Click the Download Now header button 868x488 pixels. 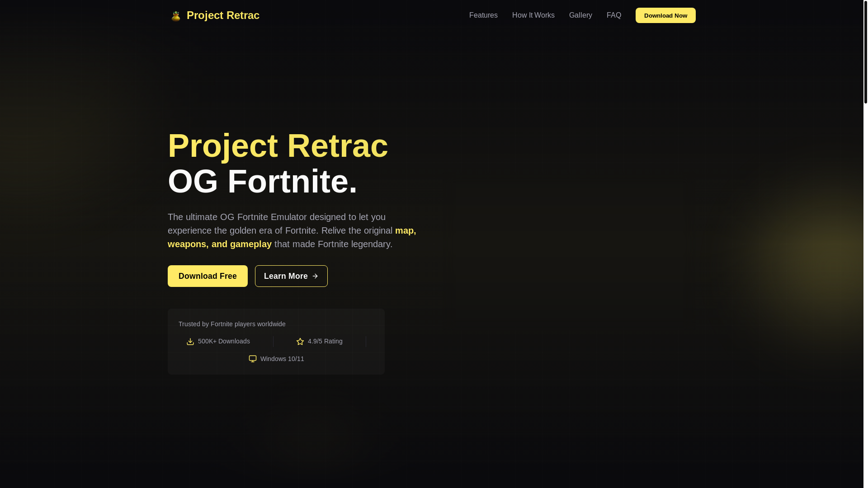(665, 15)
